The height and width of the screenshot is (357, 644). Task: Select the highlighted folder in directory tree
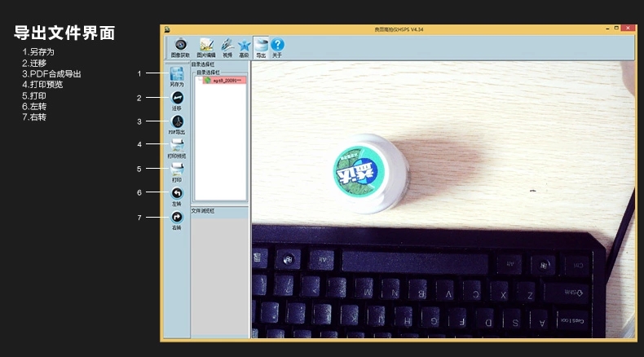click(x=225, y=81)
